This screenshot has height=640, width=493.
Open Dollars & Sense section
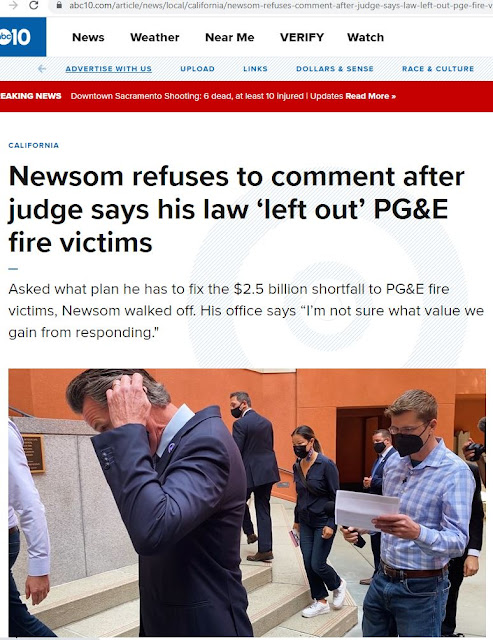click(335, 69)
